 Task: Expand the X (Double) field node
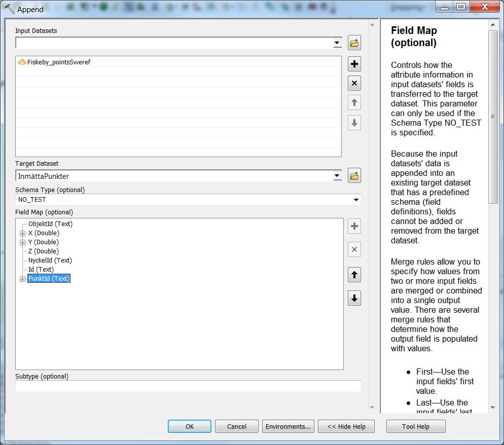point(22,233)
